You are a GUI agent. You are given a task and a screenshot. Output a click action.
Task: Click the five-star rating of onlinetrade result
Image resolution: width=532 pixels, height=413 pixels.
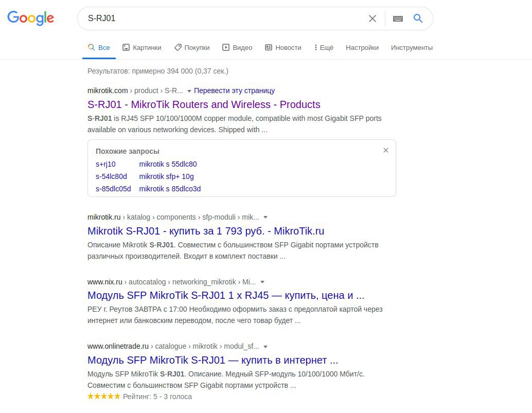(104, 396)
